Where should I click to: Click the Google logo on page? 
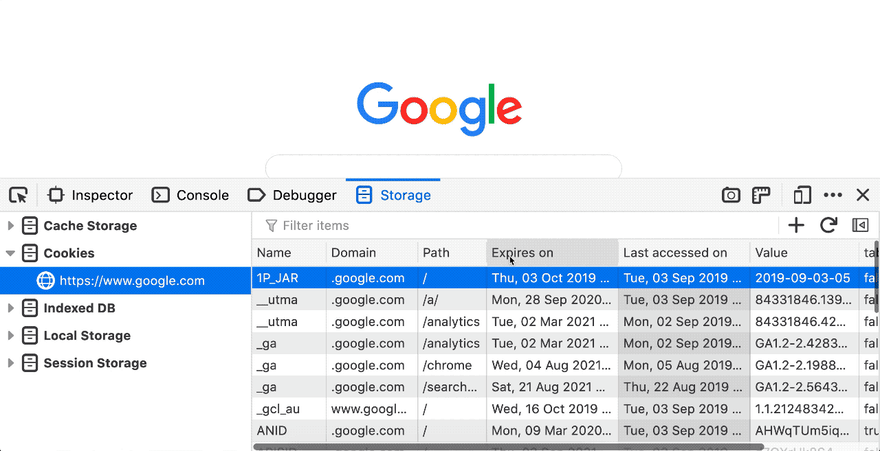(439, 109)
